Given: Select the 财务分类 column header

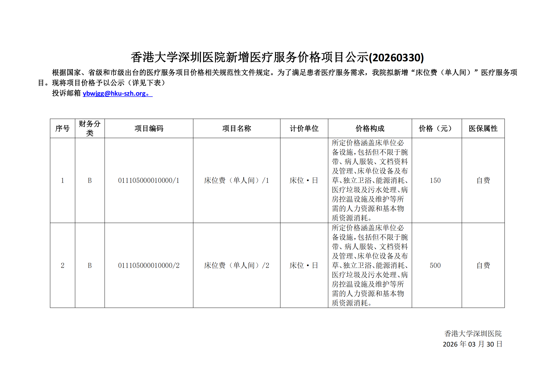Looking at the screenshot, I should (90, 128).
